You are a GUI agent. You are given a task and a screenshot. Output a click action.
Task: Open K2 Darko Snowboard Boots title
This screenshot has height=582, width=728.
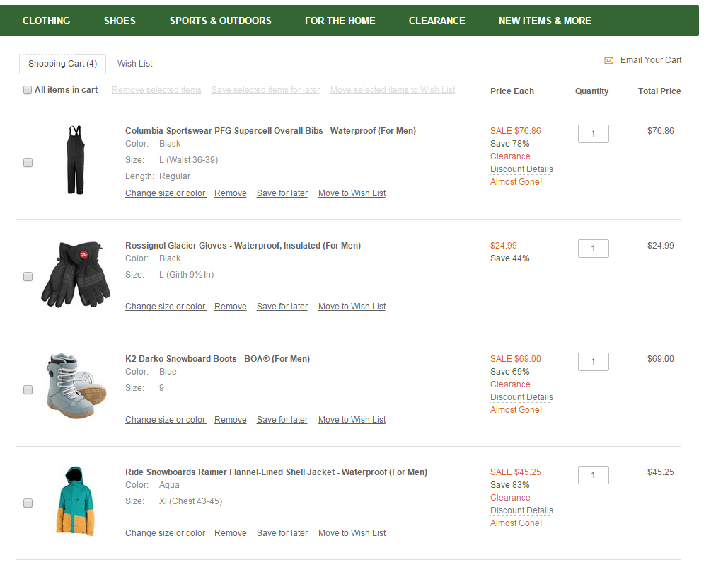click(x=217, y=359)
